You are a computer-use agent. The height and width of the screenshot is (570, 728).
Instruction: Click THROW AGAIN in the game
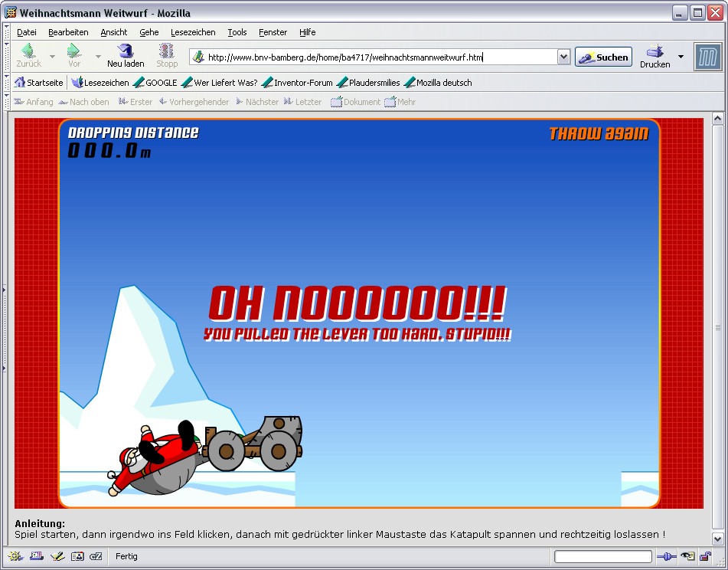coord(599,134)
